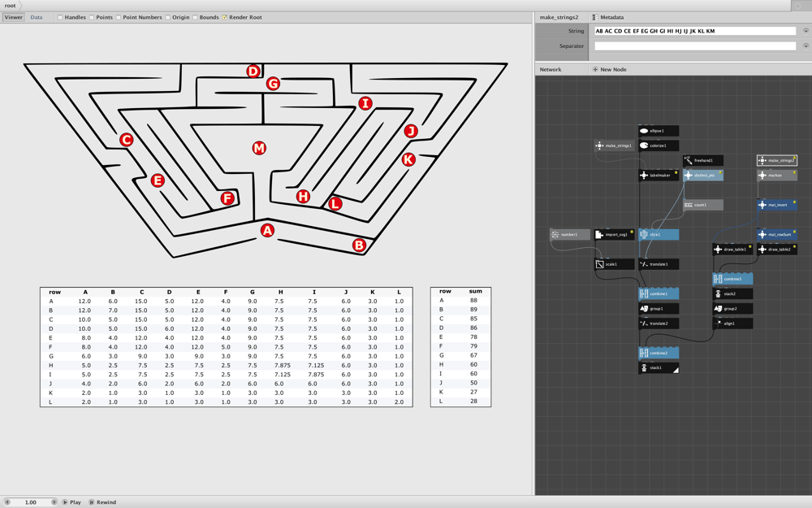Screen dimensions: 812x508
Task: Select the align1 node
Action: click(x=732, y=323)
